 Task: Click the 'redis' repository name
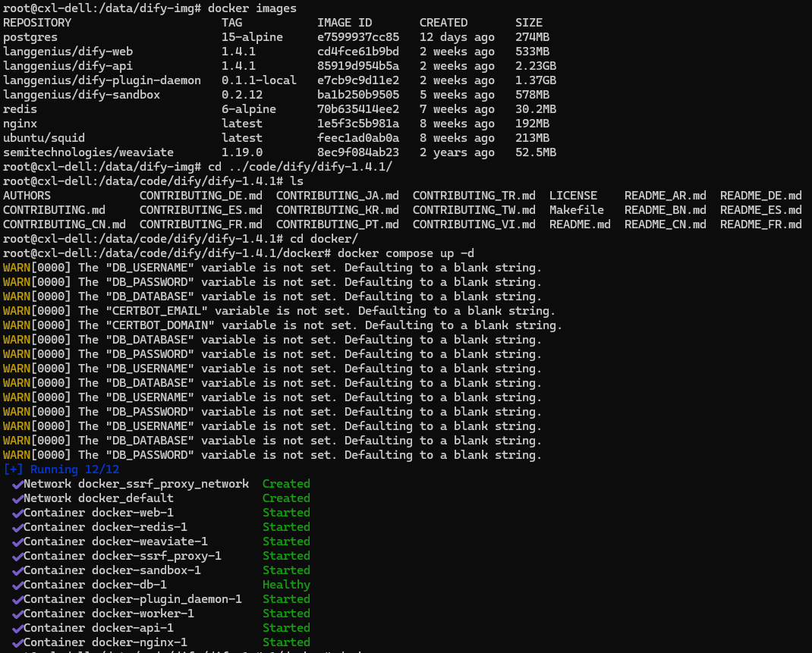tap(20, 109)
